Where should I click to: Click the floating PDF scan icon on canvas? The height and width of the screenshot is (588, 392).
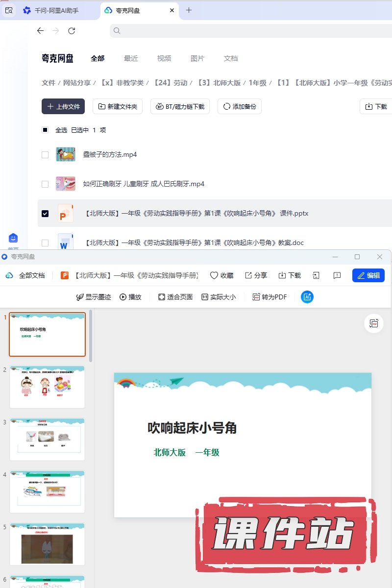point(374,323)
